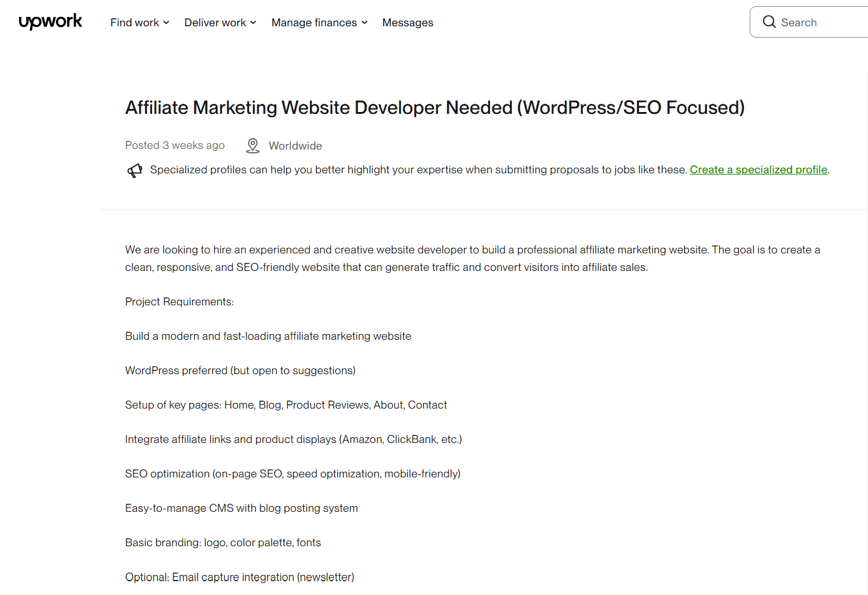
Task: Click the Upwork logo
Action: pos(50,22)
